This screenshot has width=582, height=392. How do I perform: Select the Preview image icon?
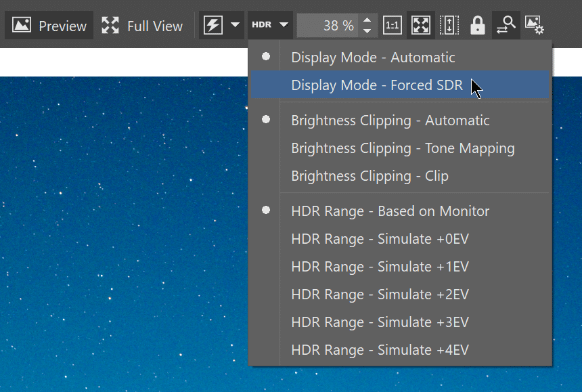[20, 25]
